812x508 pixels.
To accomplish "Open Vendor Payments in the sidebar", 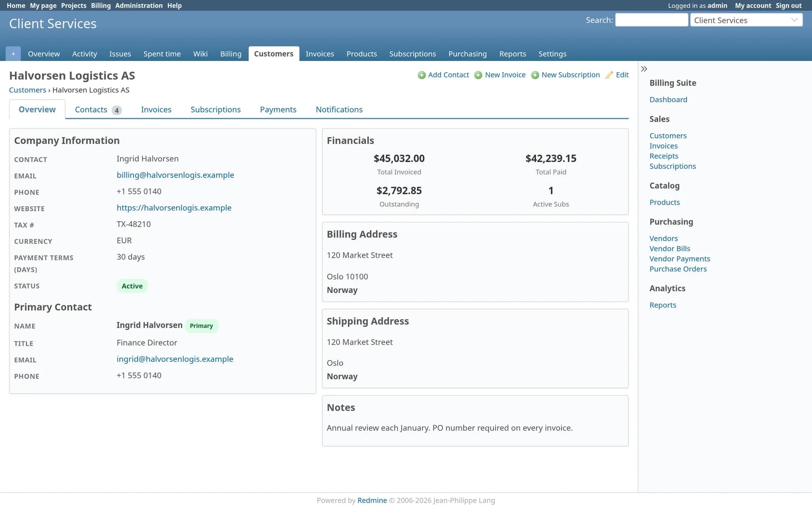I will (679, 259).
